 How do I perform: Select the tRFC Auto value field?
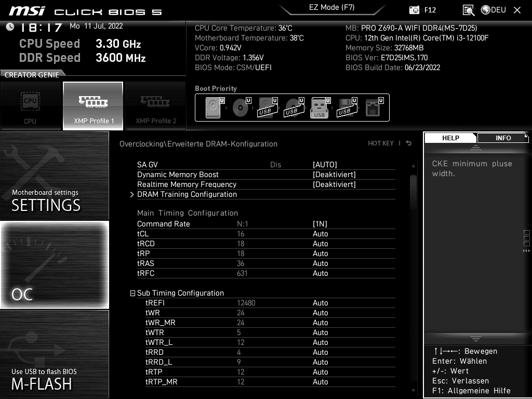point(320,273)
